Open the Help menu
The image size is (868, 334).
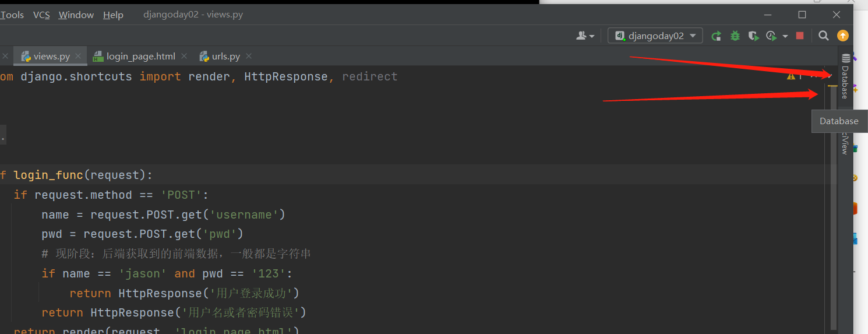pyautogui.click(x=113, y=15)
